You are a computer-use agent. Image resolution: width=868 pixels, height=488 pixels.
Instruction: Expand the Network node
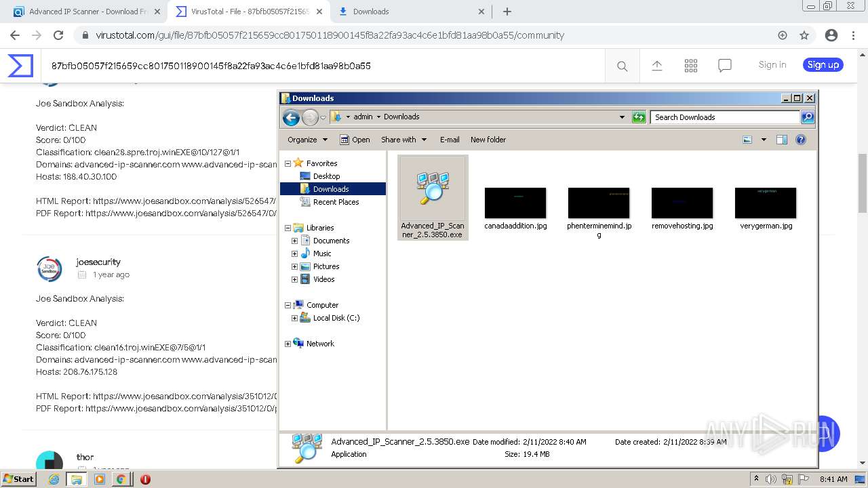tap(288, 344)
